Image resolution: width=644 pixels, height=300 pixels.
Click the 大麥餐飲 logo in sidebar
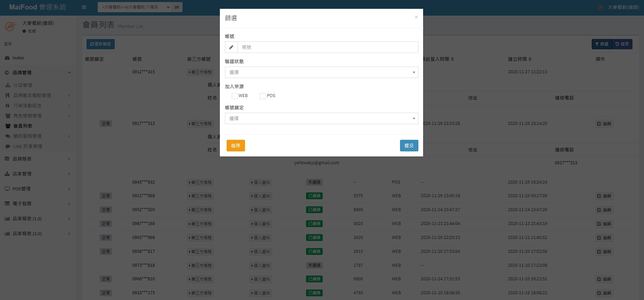11,26
